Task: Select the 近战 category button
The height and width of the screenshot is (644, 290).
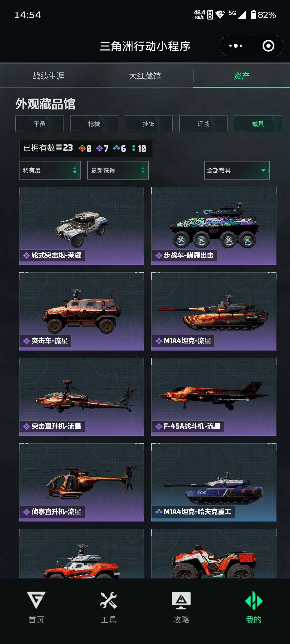Action: pos(203,124)
